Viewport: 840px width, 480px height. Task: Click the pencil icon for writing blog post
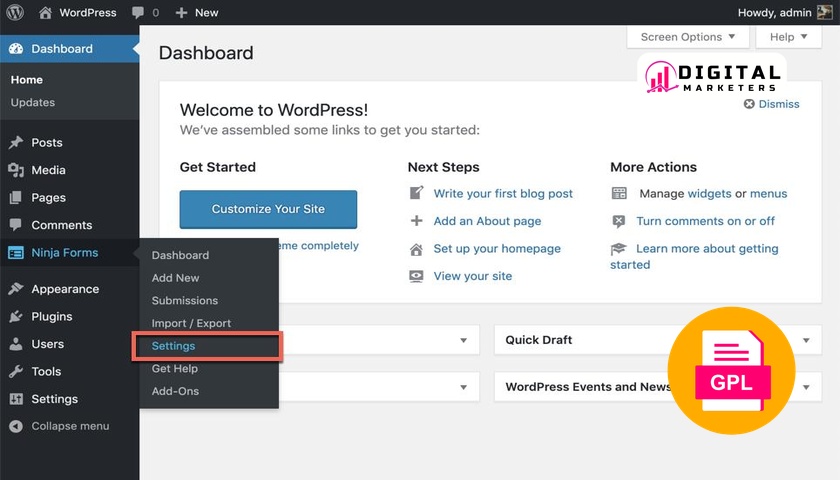pos(416,193)
